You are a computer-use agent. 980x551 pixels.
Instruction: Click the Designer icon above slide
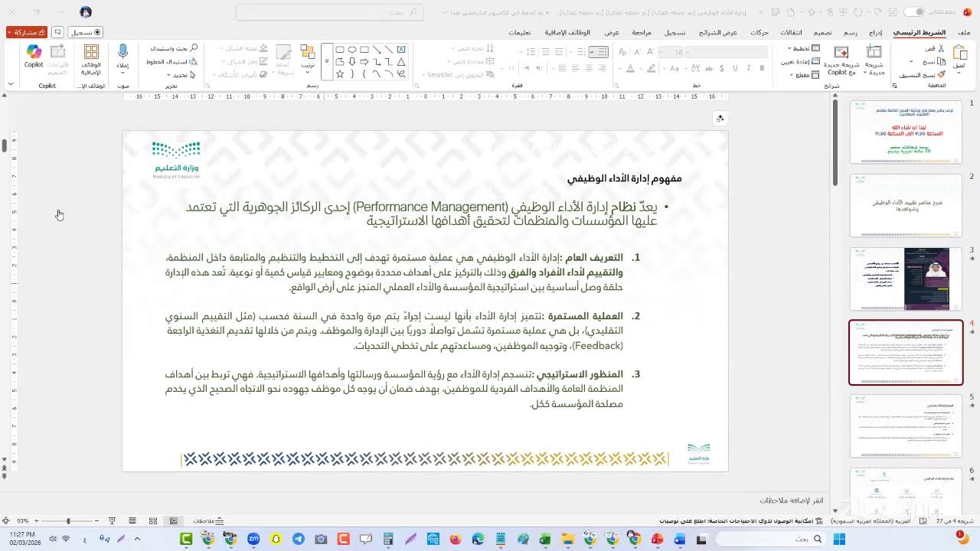coord(720,119)
